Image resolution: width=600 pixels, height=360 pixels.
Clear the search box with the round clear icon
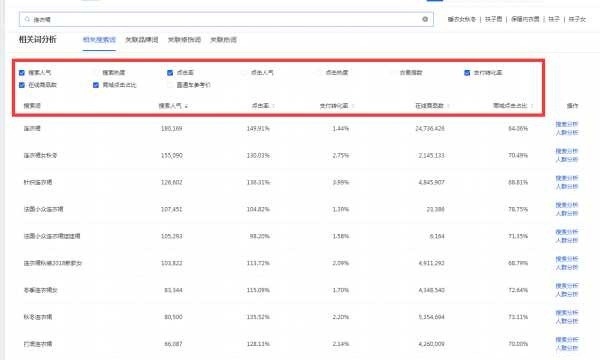pyautogui.click(x=425, y=19)
